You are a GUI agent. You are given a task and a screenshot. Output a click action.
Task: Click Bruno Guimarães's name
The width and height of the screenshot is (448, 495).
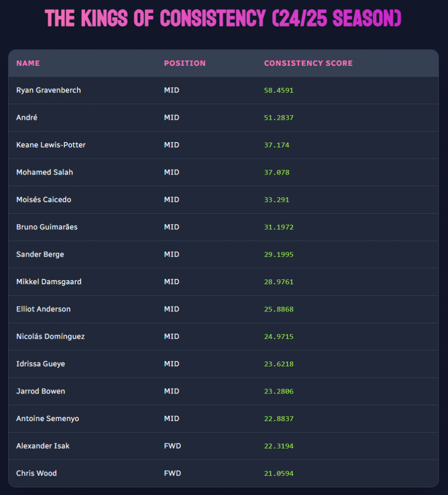click(47, 227)
